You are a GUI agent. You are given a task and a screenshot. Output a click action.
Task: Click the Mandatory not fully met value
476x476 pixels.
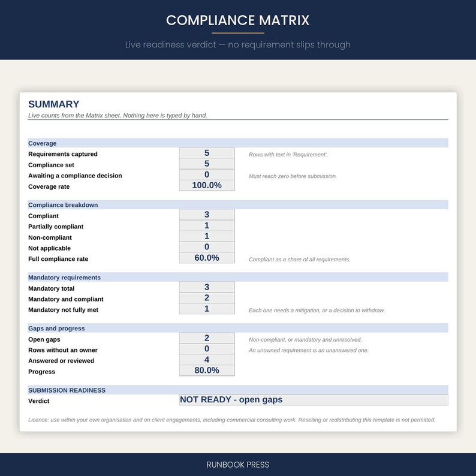coord(207,309)
